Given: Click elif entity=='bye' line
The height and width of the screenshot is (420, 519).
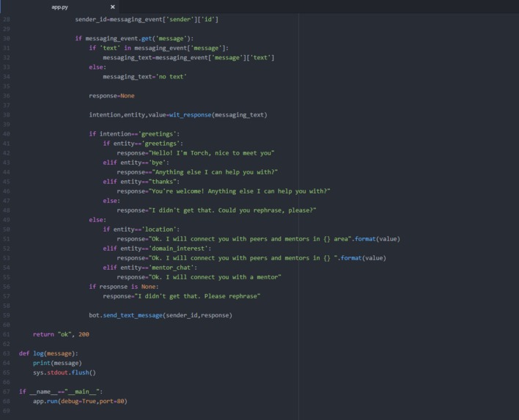Looking at the screenshot, I should click(x=136, y=163).
